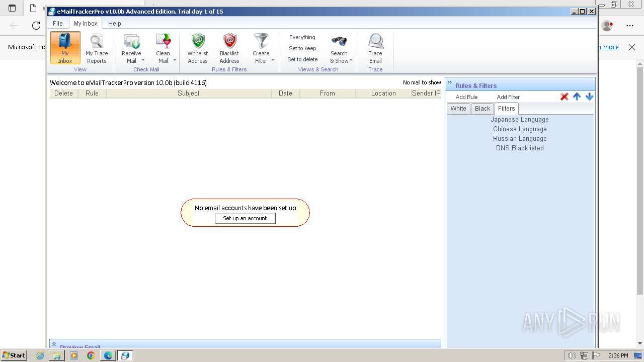This screenshot has height=362, width=644.
Task: Select Japanese Language filter
Action: click(x=520, y=120)
